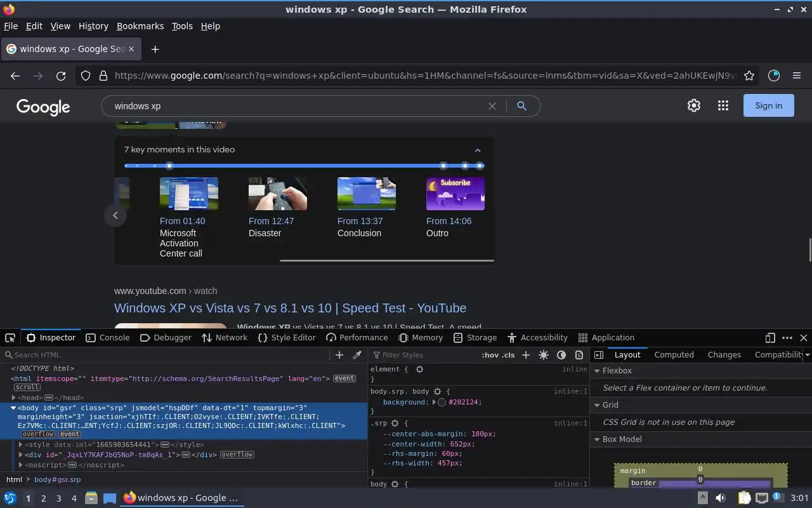Click 'From 13:37' Conclusion moment link
The height and width of the screenshot is (508, 812).
[360, 221]
